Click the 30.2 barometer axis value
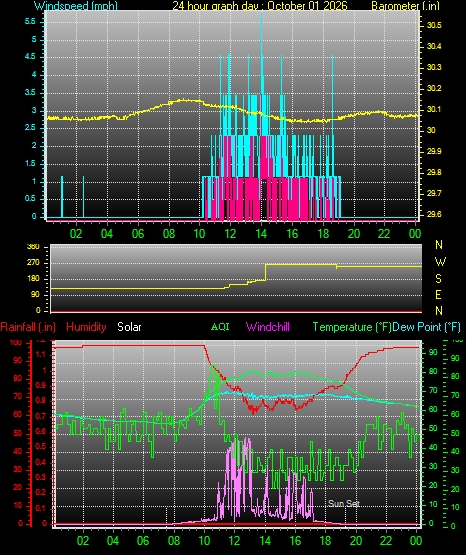The width and height of the screenshot is (466, 555). [x=434, y=88]
